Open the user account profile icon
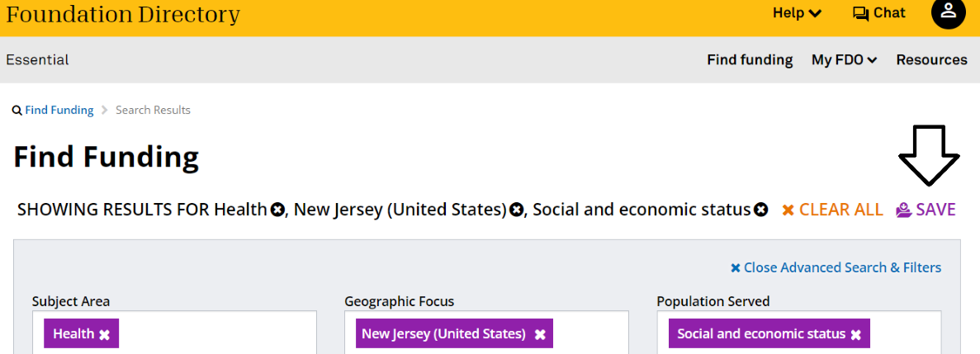 pyautogui.click(x=948, y=13)
